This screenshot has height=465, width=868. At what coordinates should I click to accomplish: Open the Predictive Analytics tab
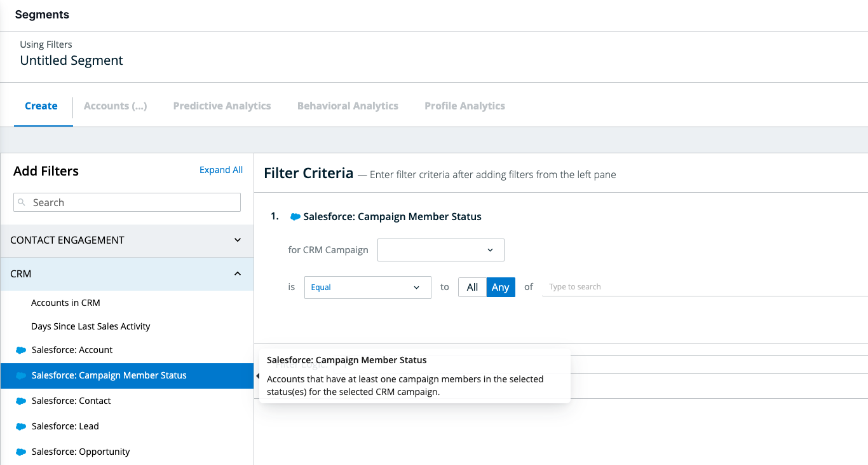click(222, 106)
